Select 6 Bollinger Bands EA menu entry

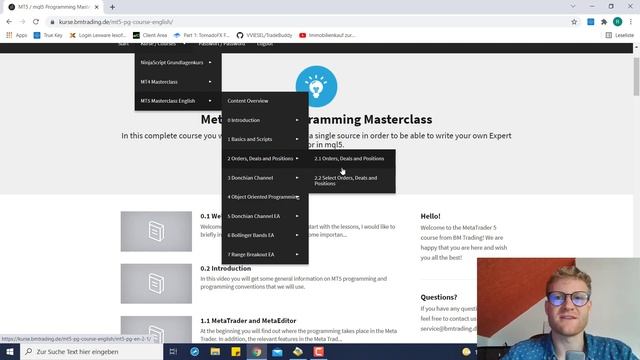click(265, 235)
